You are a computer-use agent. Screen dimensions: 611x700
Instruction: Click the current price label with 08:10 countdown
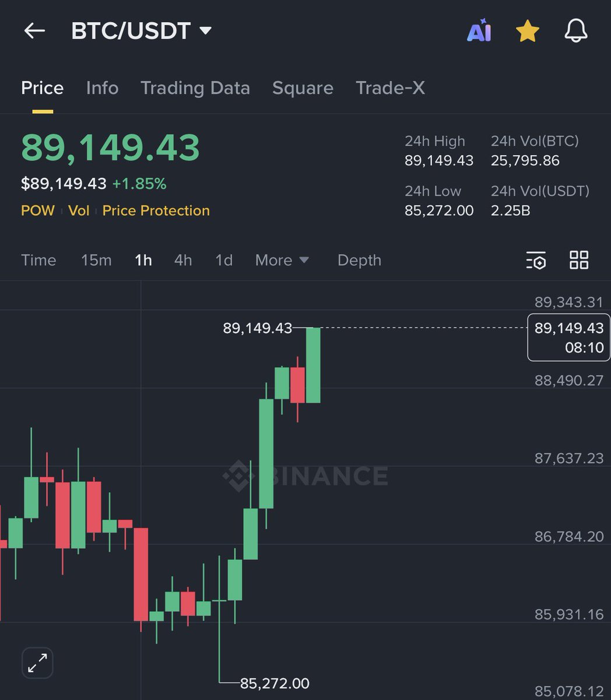pyautogui.click(x=568, y=338)
